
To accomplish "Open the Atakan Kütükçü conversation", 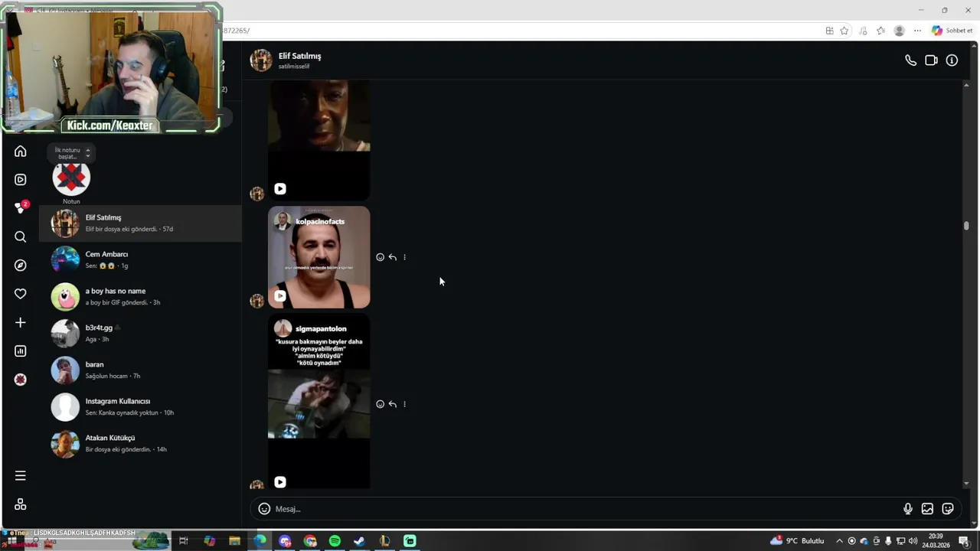I will click(x=141, y=444).
